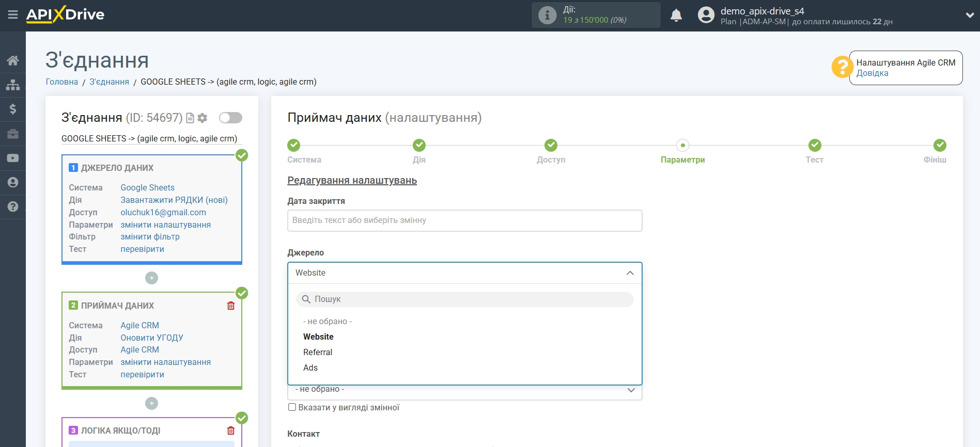Click перевірити in ДЖЕРЕЛО ДАНИХ block

coord(142,249)
